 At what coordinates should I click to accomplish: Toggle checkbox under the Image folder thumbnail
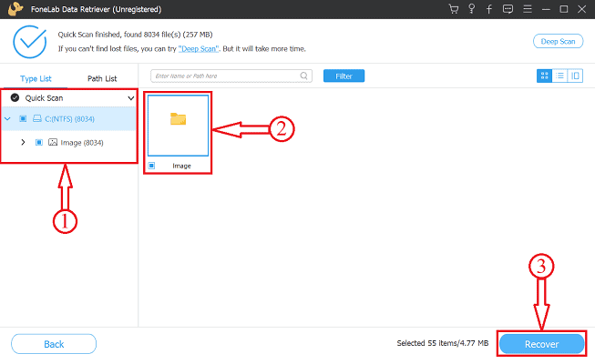click(x=151, y=166)
